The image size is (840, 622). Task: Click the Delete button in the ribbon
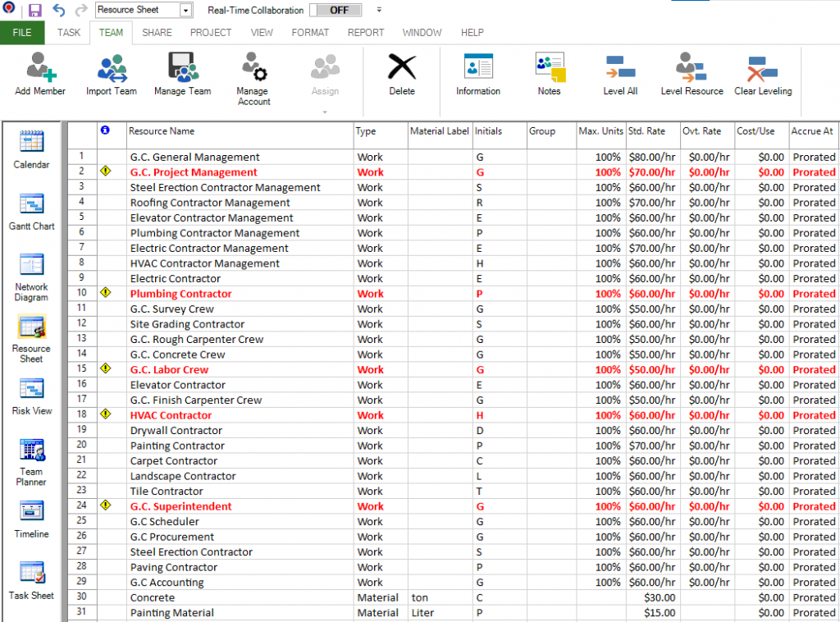click(401, 74)
